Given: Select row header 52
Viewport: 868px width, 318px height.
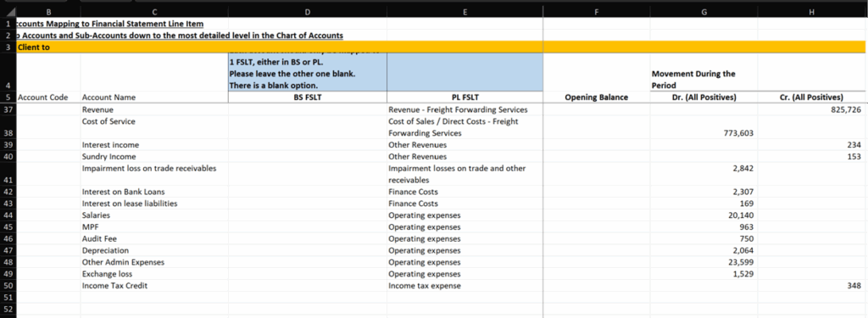Looking at the screenshot, I should pos(8,309).
